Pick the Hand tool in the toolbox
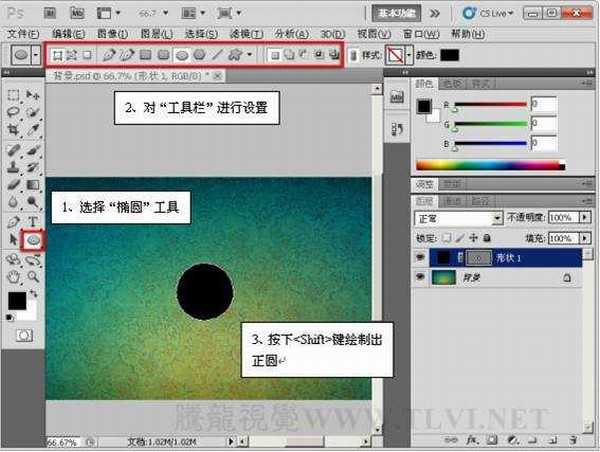This screenshot has height=452, width=600. coord(14,276)
